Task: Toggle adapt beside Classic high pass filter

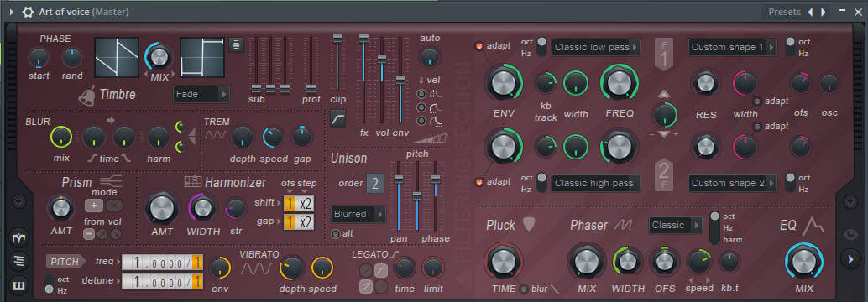Action: pos(479,182)
